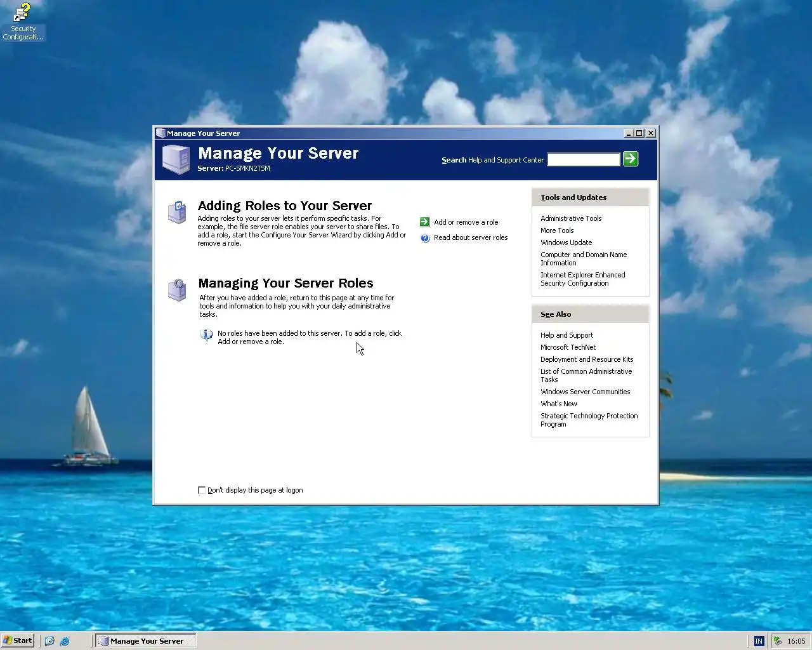Open Microsoft TechNet link

(x=568, y=347)
